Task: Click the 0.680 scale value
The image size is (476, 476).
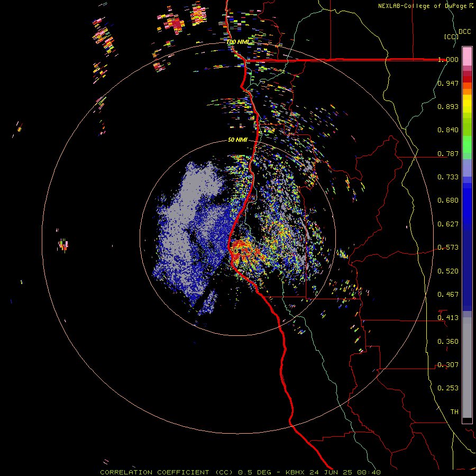Action: (x=448, y=200)
